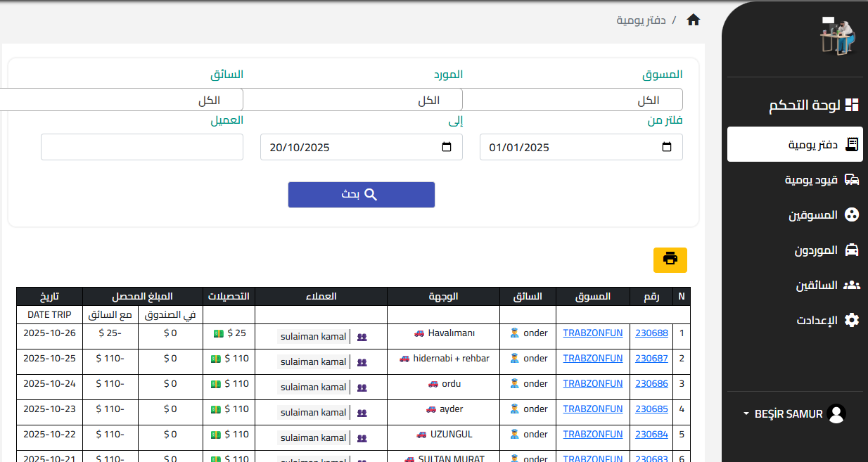Open the المسوق dropdown
Image resolution: width=868 pixels, height=462 pixels.
point(572,100)
